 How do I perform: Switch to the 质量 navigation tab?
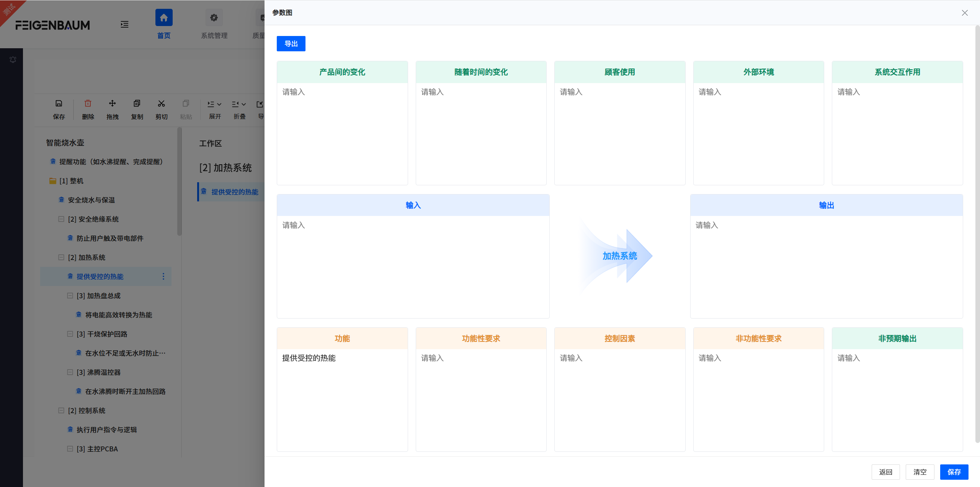(261, 17)
